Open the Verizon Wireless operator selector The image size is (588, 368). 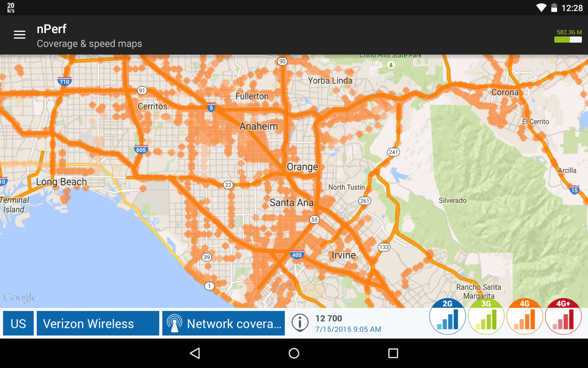point(98,323)
